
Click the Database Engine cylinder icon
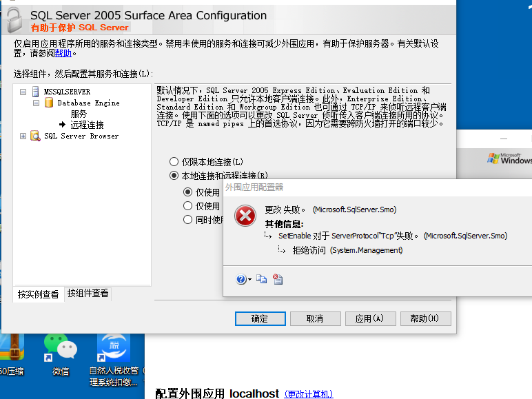(49, 103)
